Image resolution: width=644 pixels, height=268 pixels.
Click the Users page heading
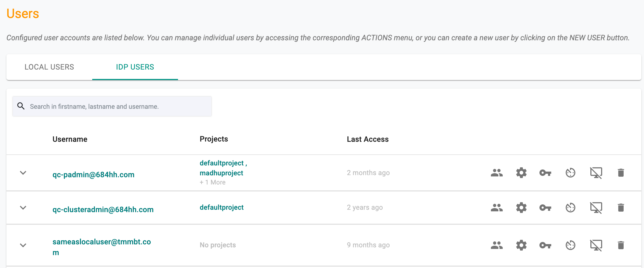click(x=23, y=13)
